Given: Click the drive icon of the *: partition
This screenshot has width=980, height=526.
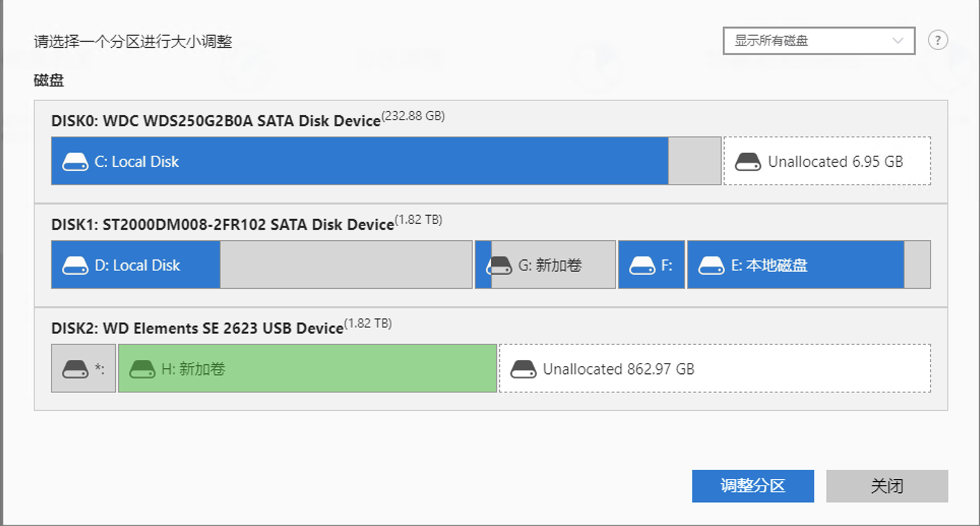Looking at the screenshot, I should tap(75, 369).
